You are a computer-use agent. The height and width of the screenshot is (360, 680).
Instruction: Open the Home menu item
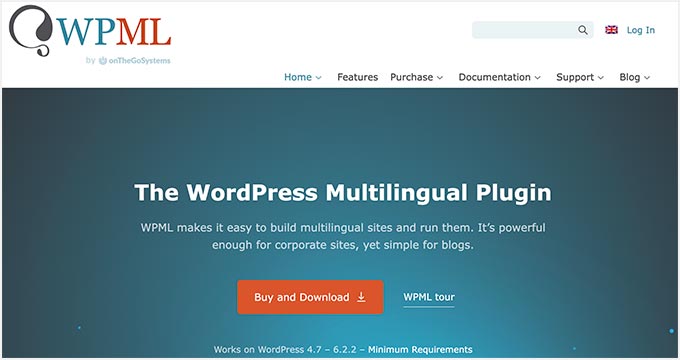298,77
